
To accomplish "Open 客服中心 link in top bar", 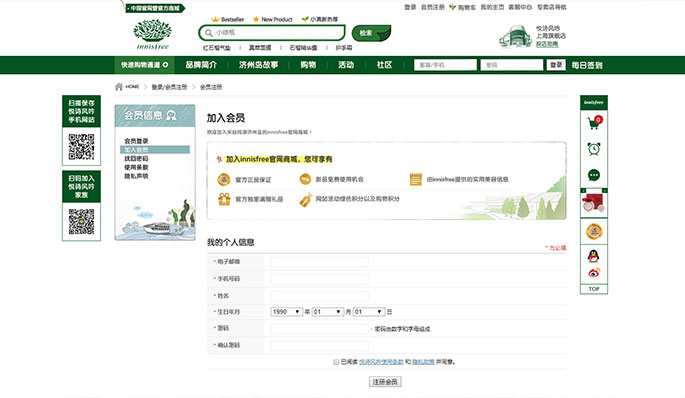I will point(520,7).
